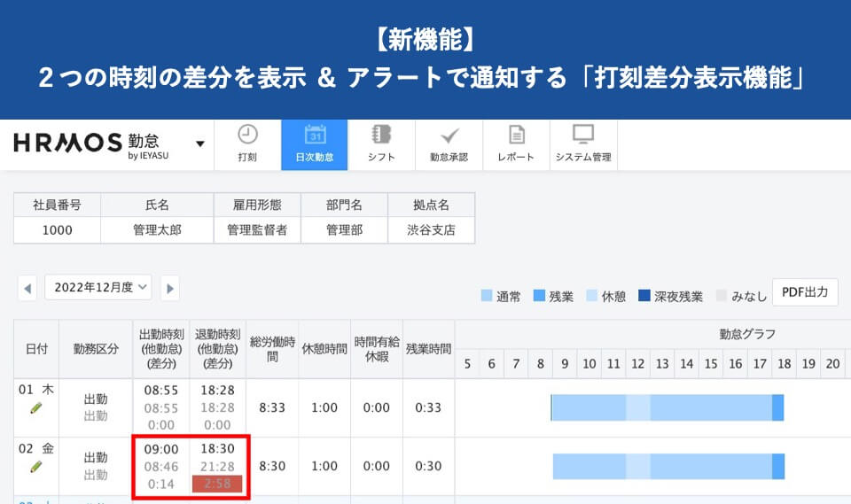Click the 通常 legend swatch

click(x=487, y=296)
